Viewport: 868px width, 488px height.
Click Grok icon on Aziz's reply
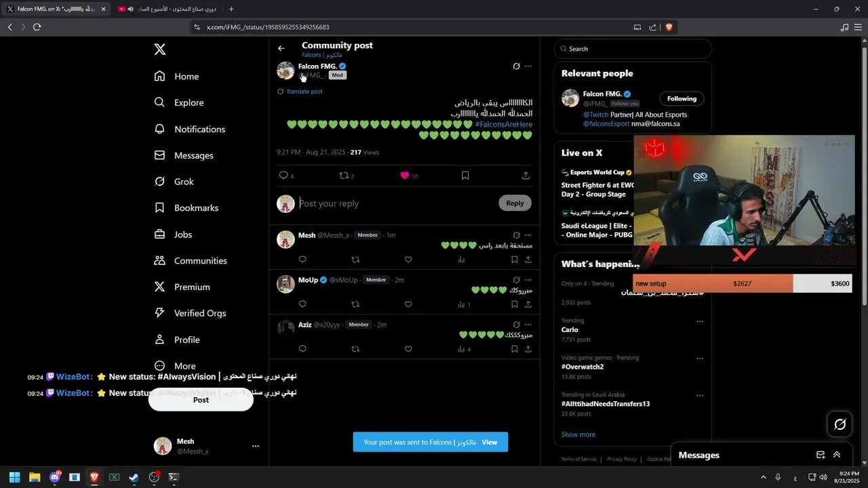[x=516, y=325]
